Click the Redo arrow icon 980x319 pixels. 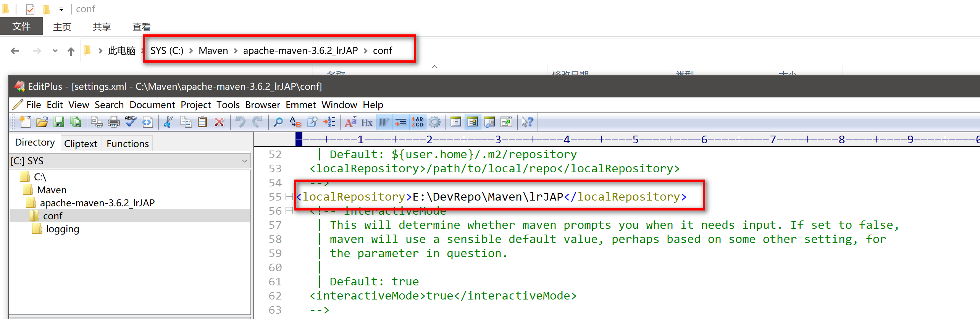257,122
